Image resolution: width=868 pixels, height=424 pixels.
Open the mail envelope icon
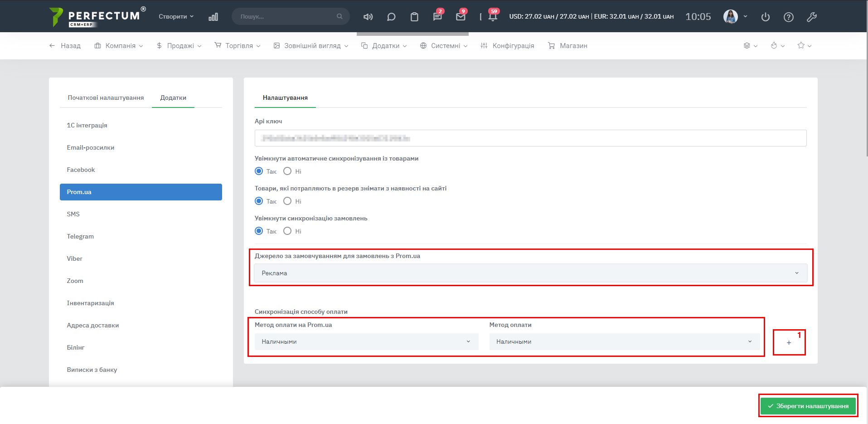tap(461, 17)
